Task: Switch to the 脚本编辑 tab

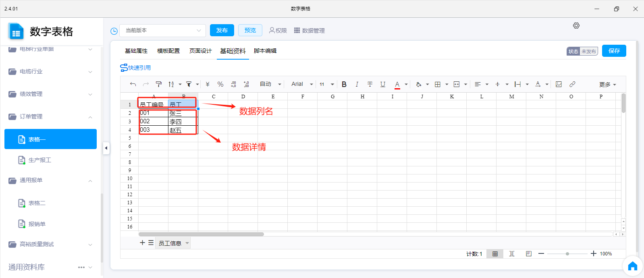Action: [x=265, y=51]
